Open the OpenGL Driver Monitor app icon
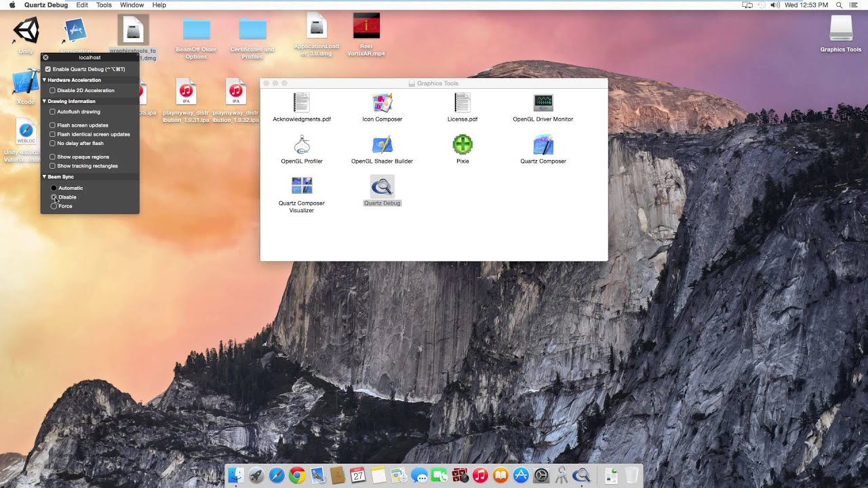The height and width of the screenshot is (488, 868). [x=543, y=103]
